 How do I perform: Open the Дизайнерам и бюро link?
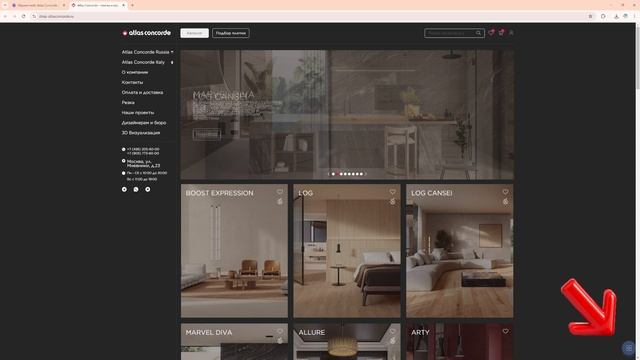coord(144,123)
